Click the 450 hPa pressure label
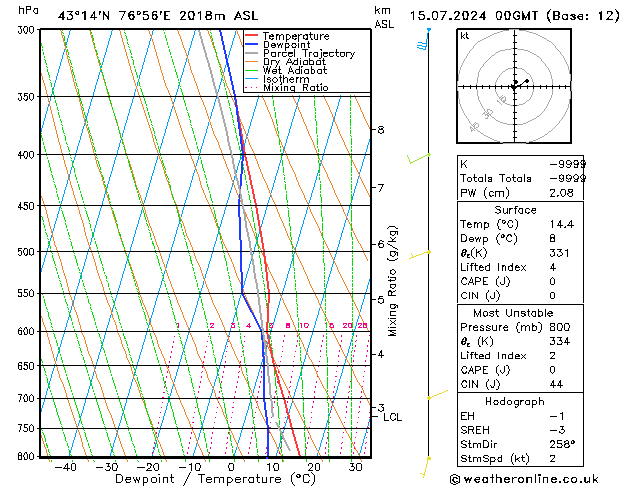 28,206
